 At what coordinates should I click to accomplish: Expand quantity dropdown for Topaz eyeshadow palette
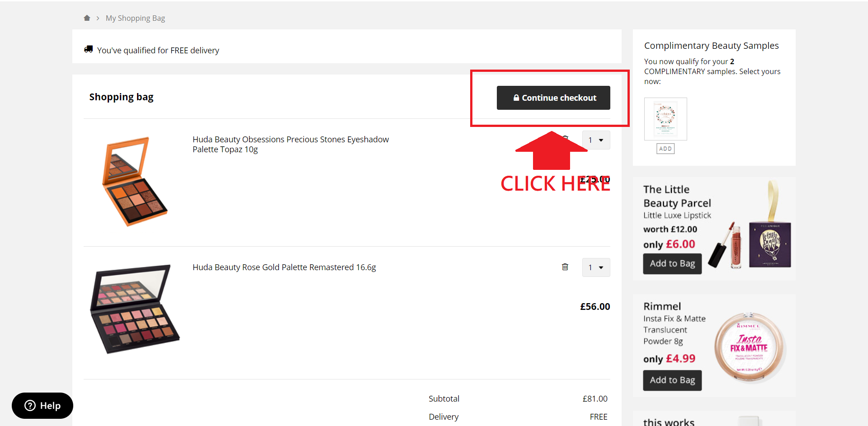click(x=596, y=140)
